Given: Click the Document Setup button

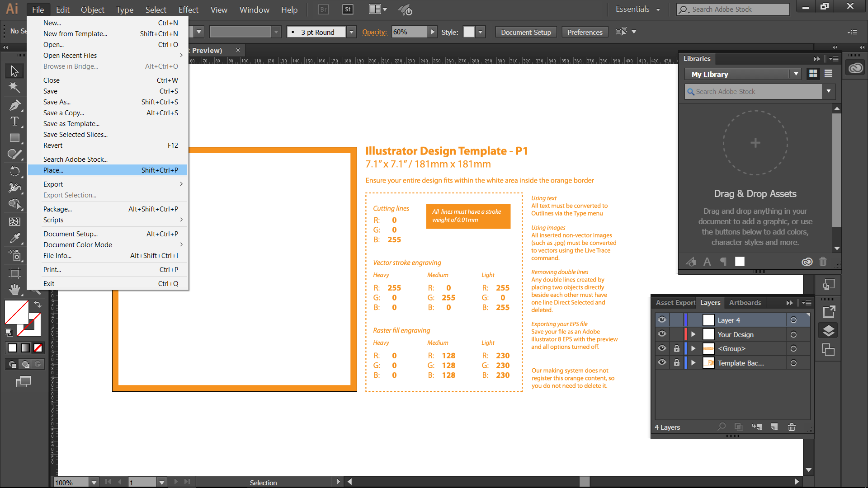Looking at the screenshot, I should (526, 32).
